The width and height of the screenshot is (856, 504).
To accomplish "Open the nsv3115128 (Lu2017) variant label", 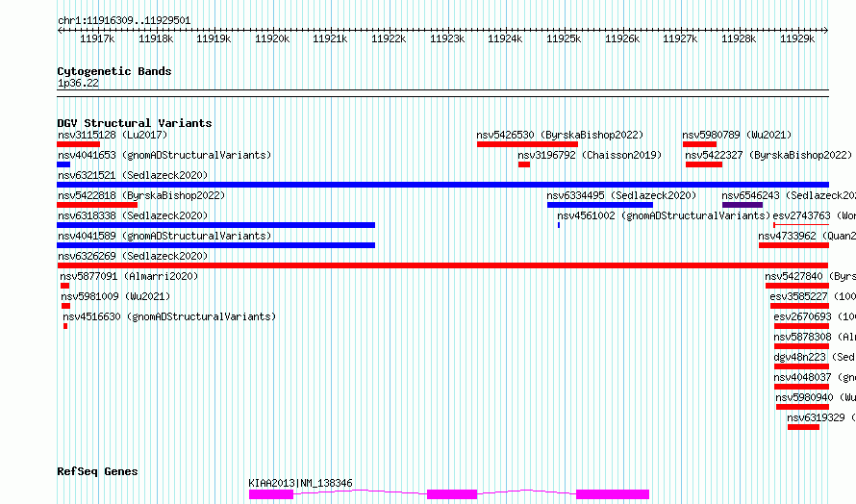I will click(x=113, y=135).
